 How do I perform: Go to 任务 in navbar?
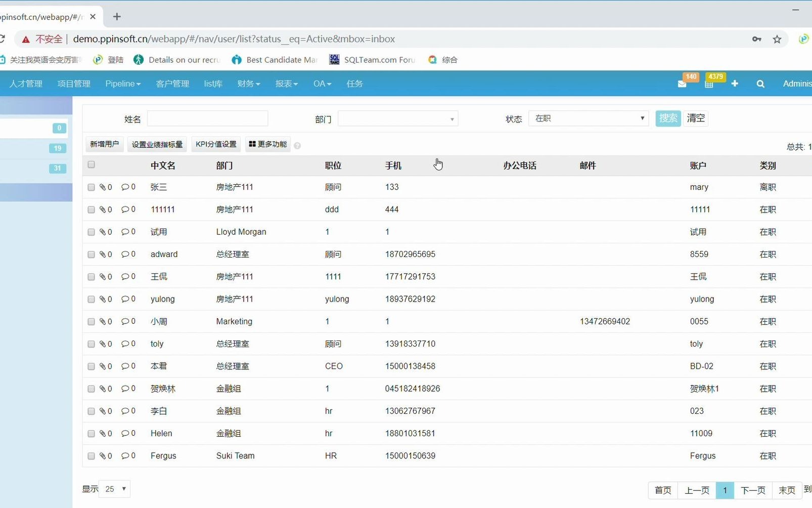pos(354,83)
